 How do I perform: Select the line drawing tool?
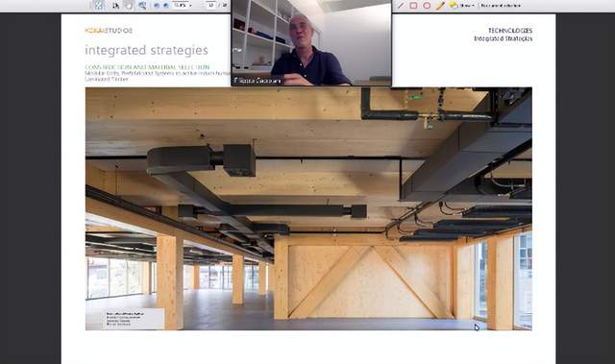(401, 6)
